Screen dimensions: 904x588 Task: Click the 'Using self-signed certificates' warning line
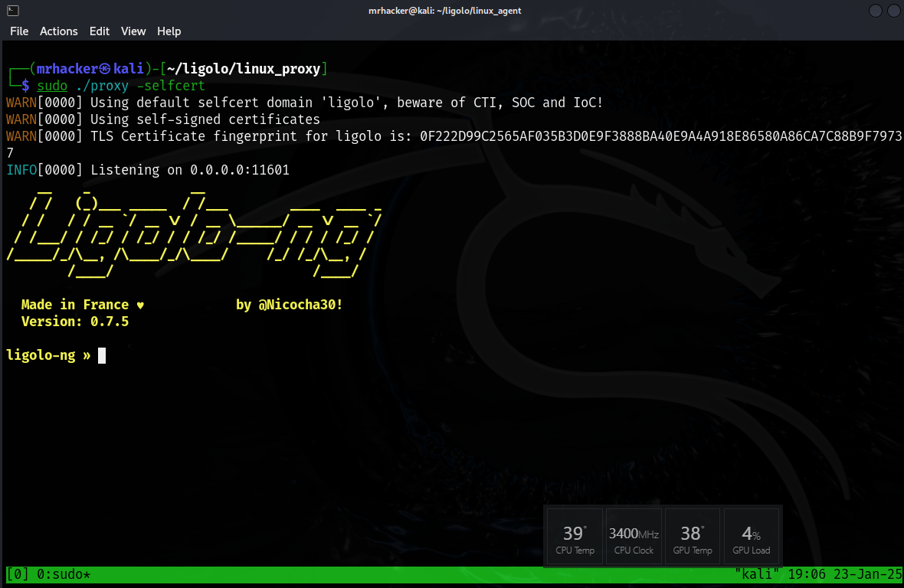tap(163, 119)
